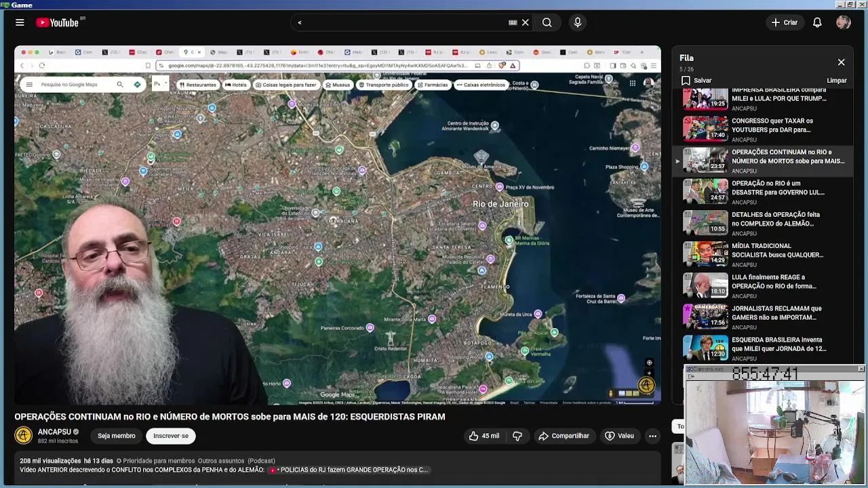Click the Google Maps search magnifier icon
Viewport: 868px width, 488px height.
(x=120, y=85)
